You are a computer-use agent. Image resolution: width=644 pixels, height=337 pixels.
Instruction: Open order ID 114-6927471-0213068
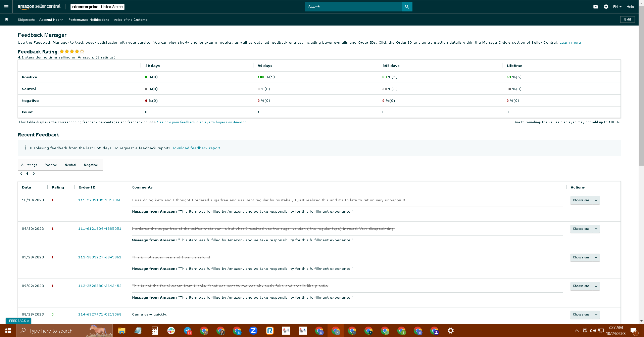(100, 314)
